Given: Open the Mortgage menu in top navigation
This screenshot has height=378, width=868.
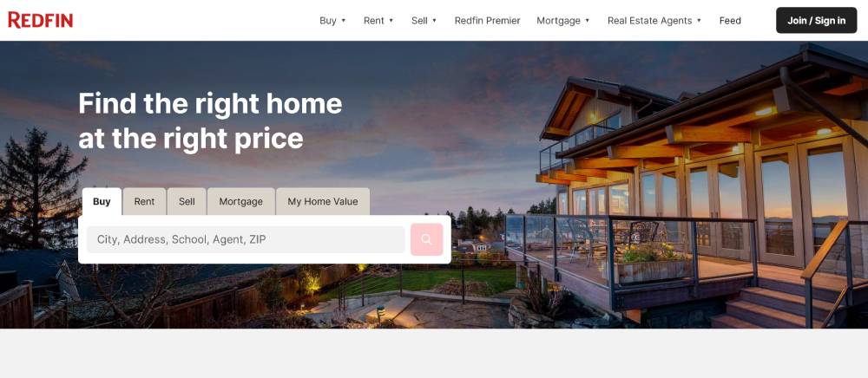Looking at the screenshot, I should pyautogui.click(x=563, y=21).
